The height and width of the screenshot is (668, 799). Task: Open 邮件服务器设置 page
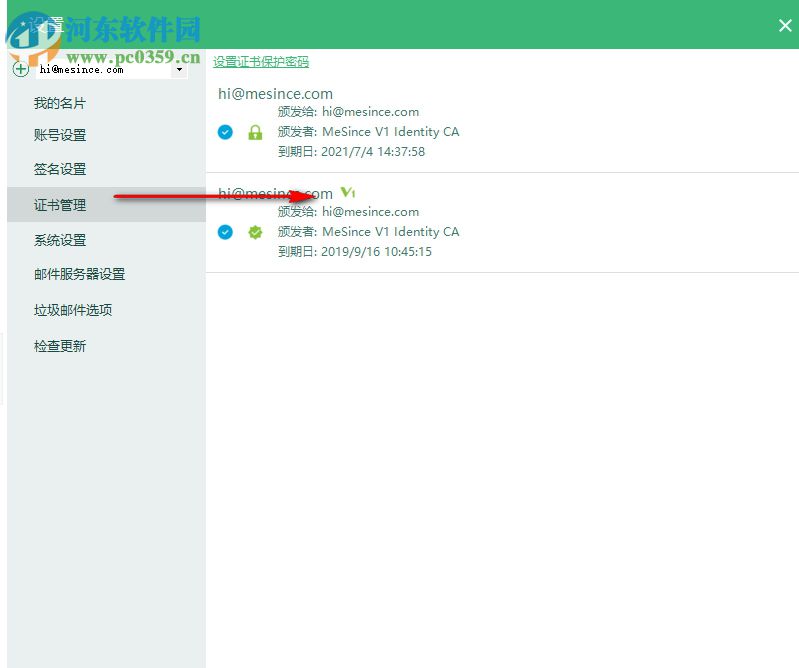tap(79, 274)
